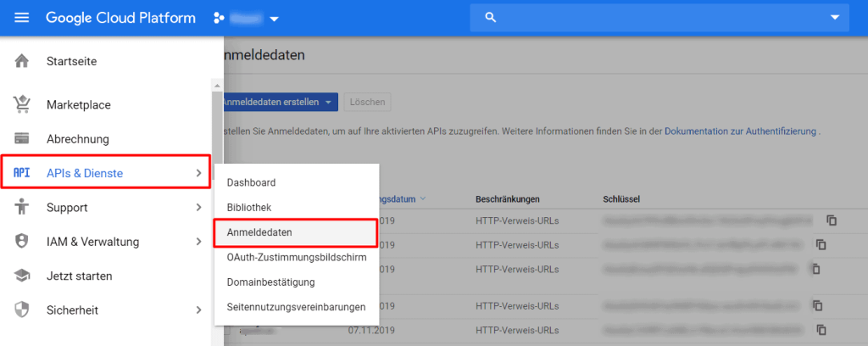
Task: Open Abrechnung in sidebar
Action: [x=77, y=139]
